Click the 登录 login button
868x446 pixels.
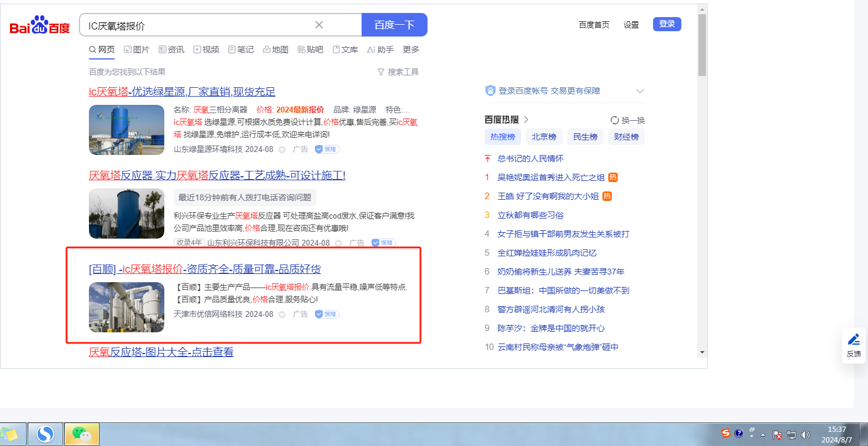pos(667,24)
